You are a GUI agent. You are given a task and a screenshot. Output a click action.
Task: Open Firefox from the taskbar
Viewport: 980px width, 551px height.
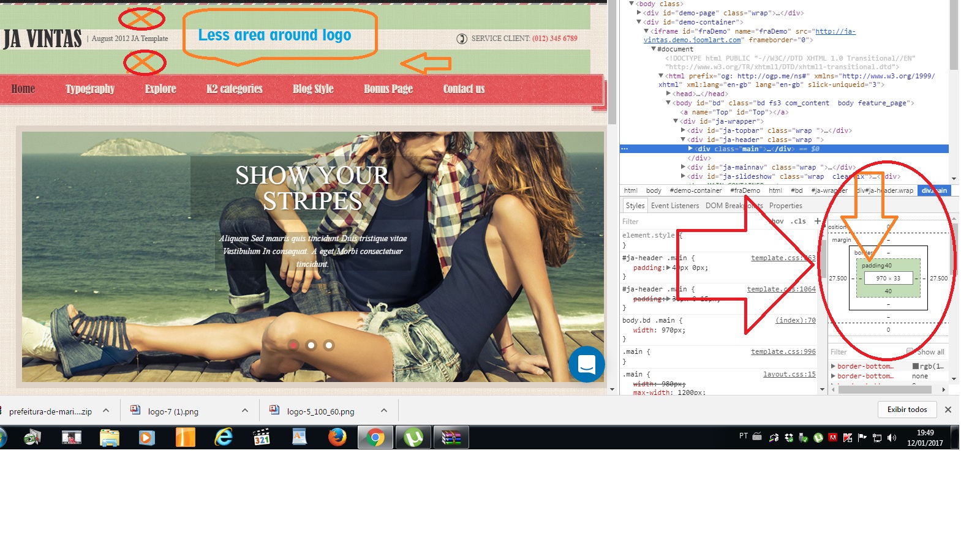click(x=337, y=437)
